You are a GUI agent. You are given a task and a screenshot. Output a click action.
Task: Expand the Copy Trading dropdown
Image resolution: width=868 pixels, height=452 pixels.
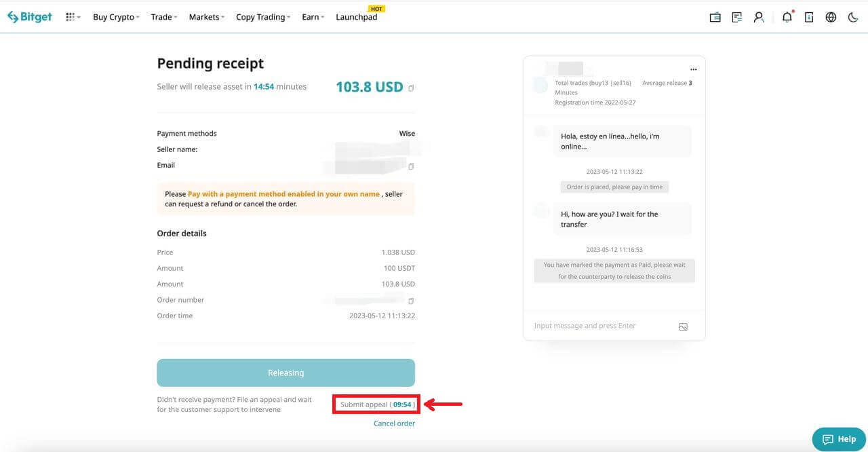click(x=262, y=17)
